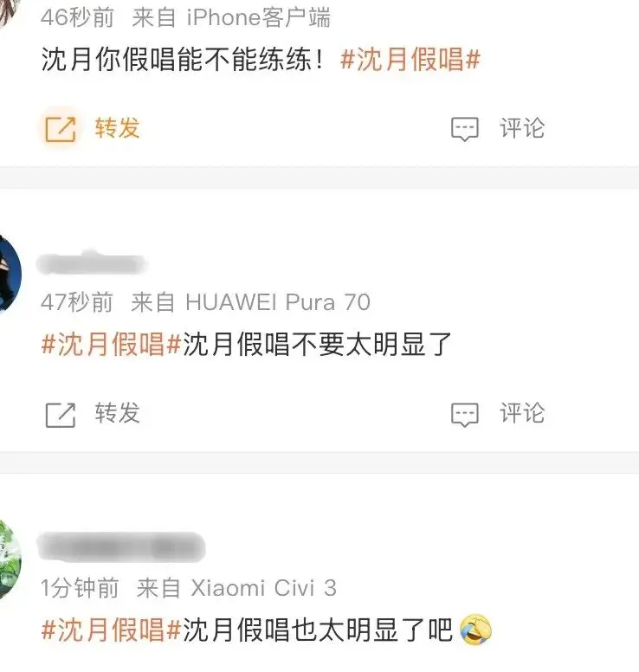
Task: Open the blurred username of third poster
Action: click(x=122, y=546)
